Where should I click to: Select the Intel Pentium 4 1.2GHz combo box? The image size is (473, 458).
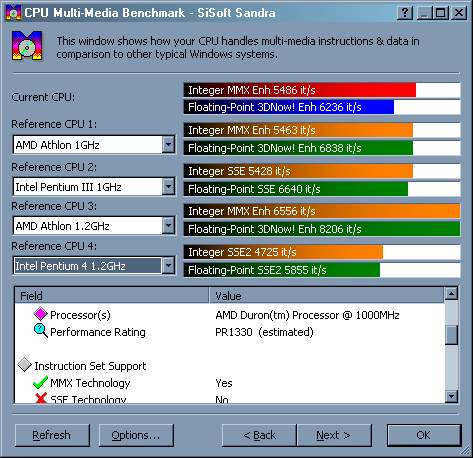[x=94, y=266]
